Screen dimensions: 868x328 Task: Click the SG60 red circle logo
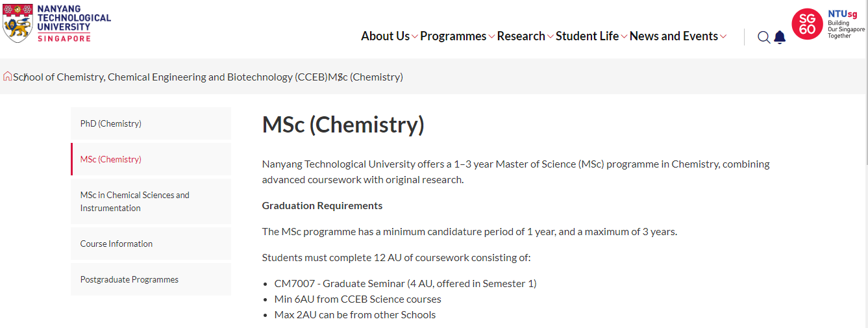[x=807, y=24]
